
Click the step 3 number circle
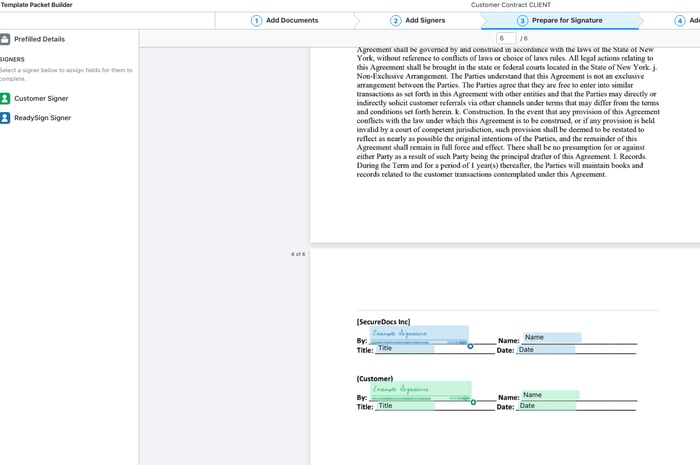coord(522,21)
